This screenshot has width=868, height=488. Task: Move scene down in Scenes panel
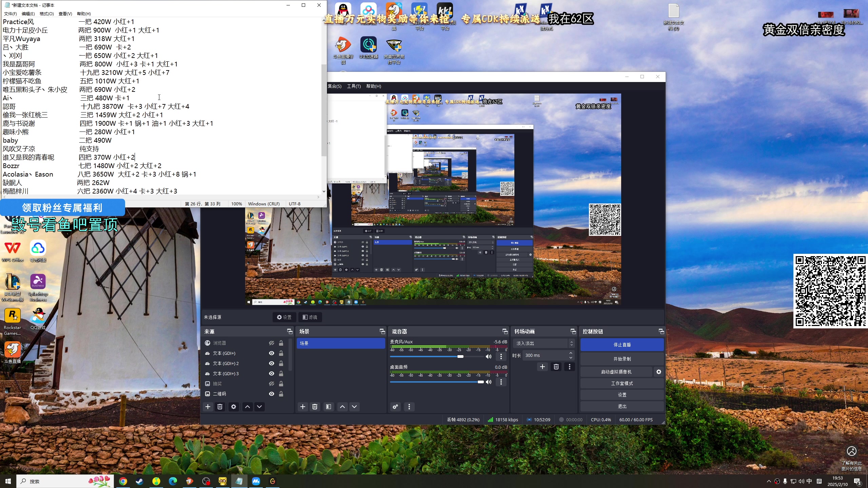pyautogui.click(x=354, y=407)
